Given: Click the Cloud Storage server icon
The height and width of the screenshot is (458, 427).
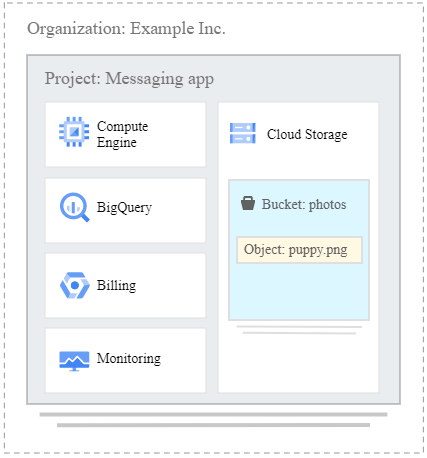Looking at the screenshot, I should (x=243, y=133).
